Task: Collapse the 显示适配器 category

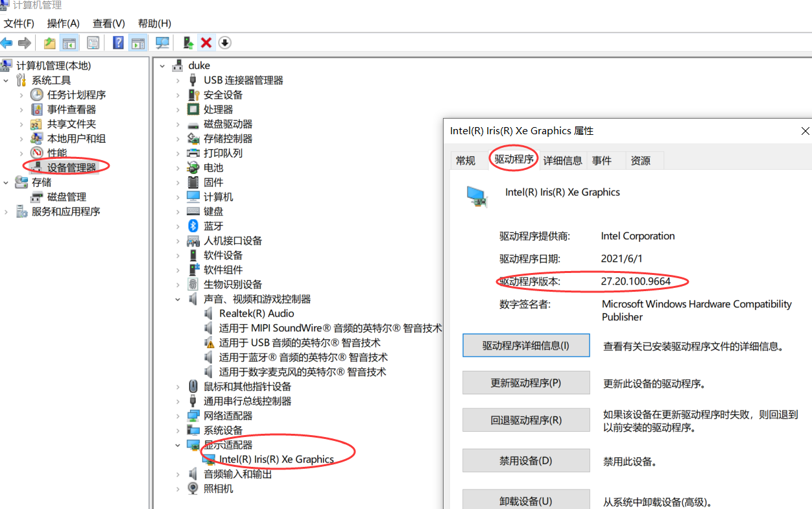Action: pyautogui.click(x=178, y=445)
